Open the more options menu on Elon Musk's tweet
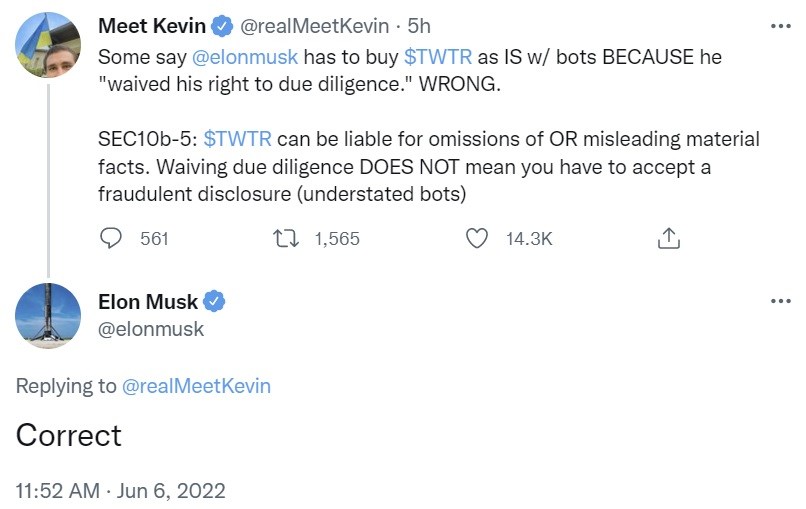 [x=780, y=301]
